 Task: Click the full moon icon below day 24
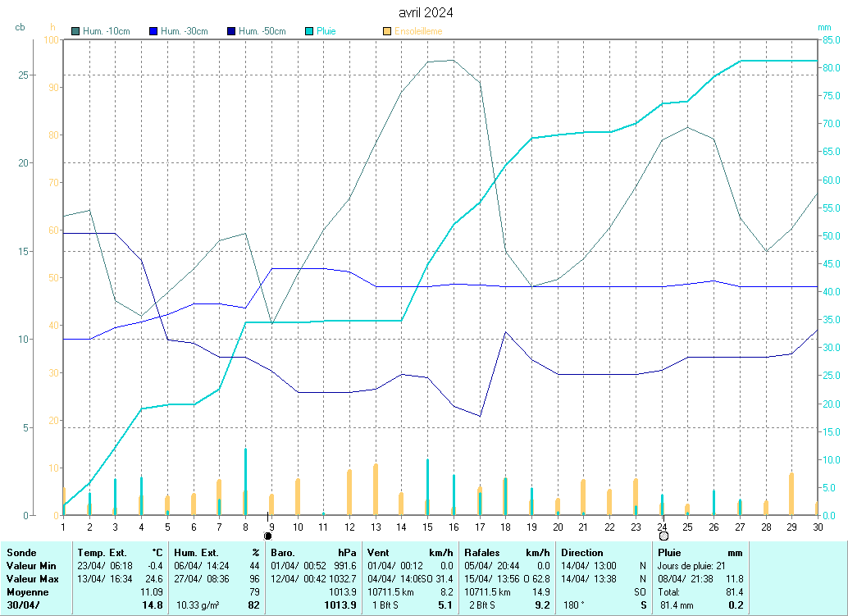[x=663, y=536]
